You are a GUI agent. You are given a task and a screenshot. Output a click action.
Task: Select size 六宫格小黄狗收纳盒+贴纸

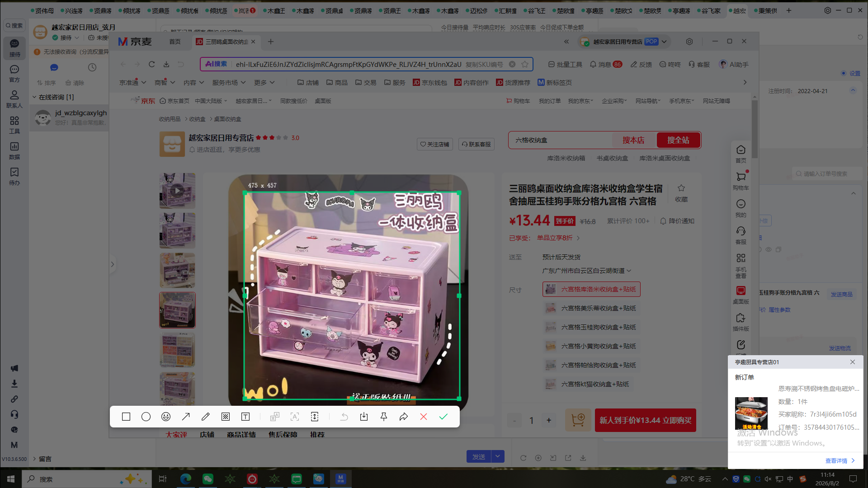tap(591, 346)
